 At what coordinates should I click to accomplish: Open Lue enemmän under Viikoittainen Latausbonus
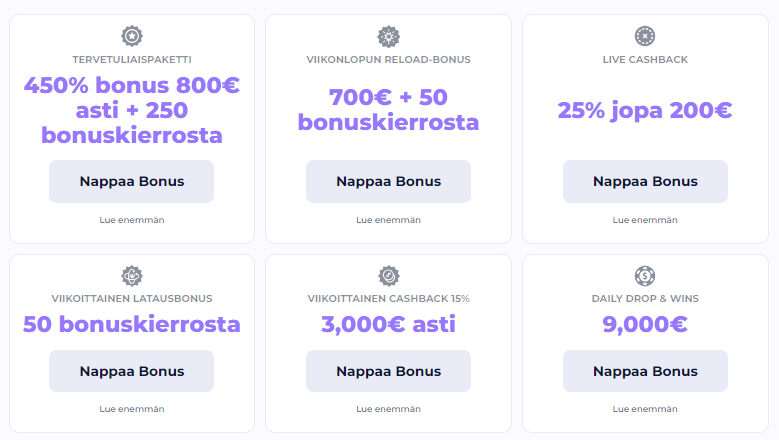click(x=132, y=409)
